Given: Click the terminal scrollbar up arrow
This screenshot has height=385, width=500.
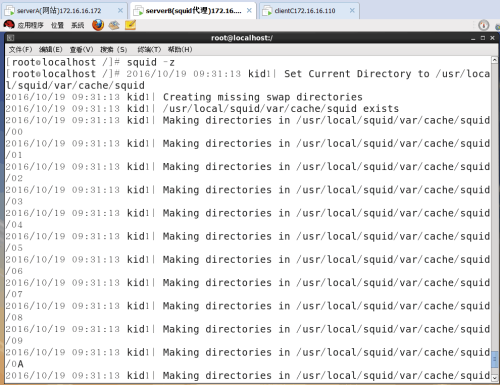Looking at the screenshot, I should tap(495, 60).
